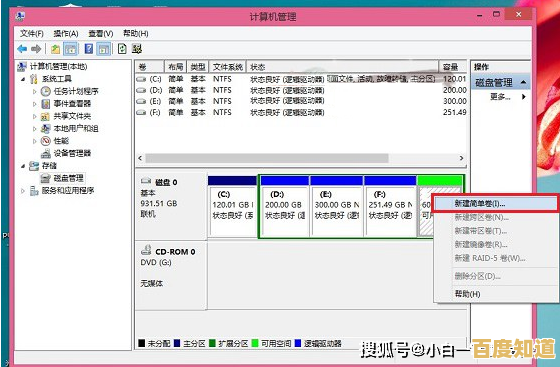Click the 本地用户和组 icon
Screen dimensions: 560x367
click(45, 129)
